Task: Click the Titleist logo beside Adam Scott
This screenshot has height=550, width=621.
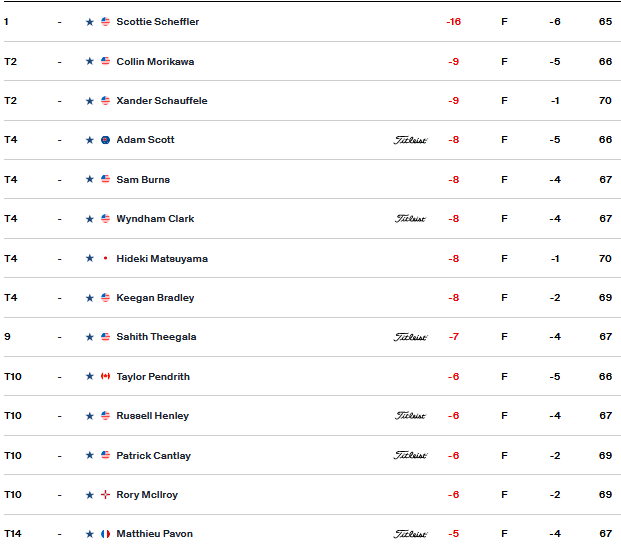Action: 410,140
